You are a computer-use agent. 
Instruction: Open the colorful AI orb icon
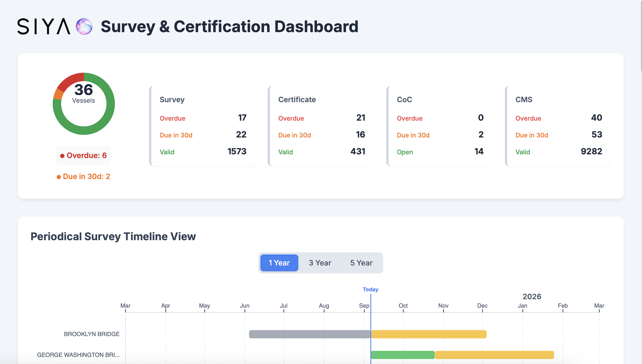(83, 26)
